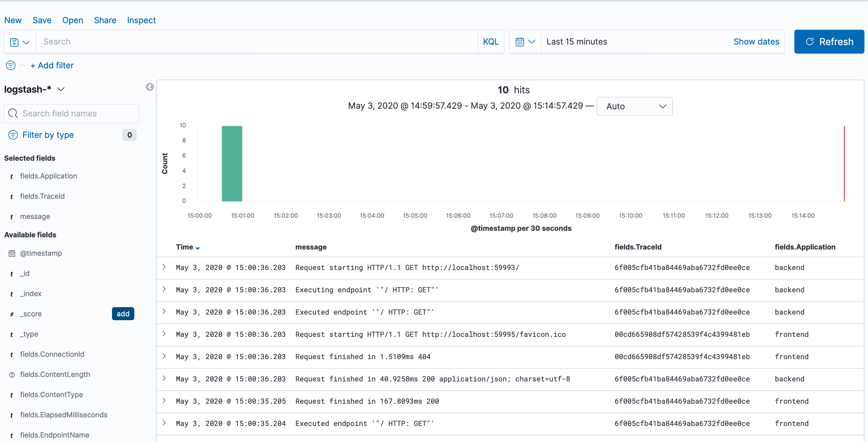
Task: Collapse the field sidebar with arrow icon
Action: click(150, 87)
